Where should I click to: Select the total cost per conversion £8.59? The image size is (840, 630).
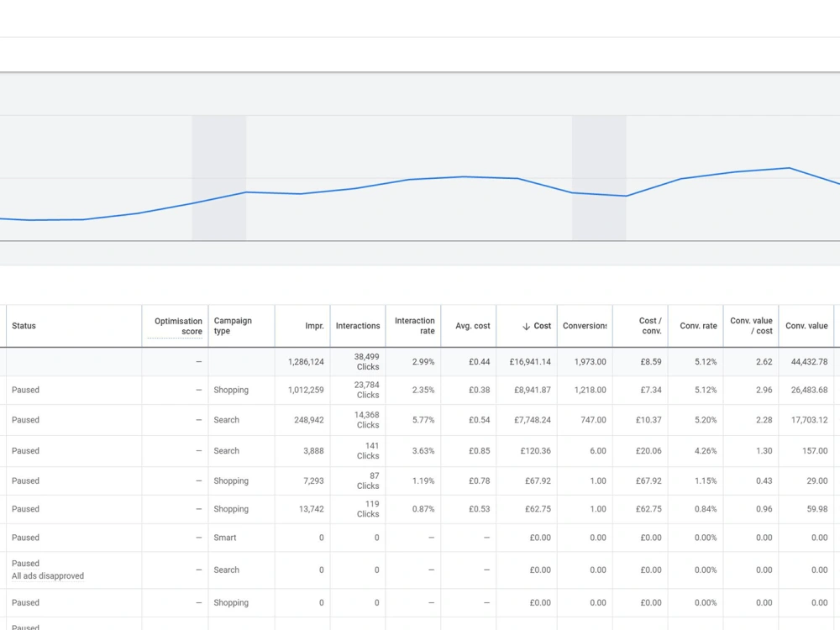(651, 362)
